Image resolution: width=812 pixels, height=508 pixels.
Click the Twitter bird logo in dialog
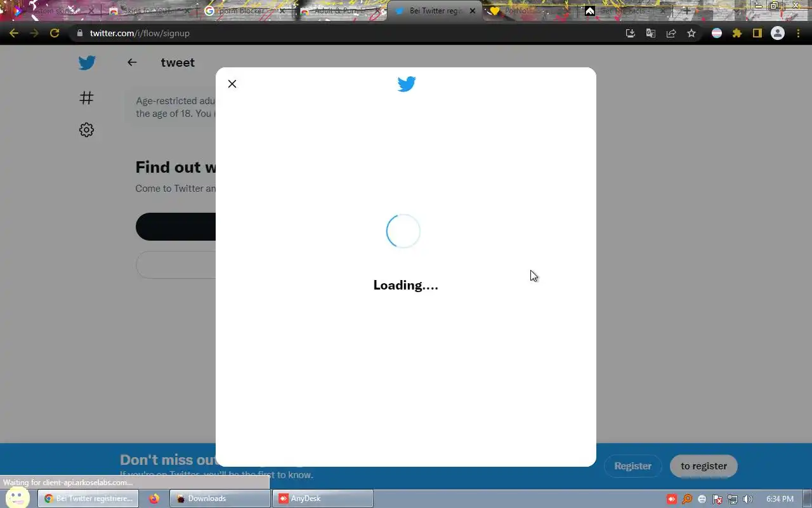[x=406, y=84]
